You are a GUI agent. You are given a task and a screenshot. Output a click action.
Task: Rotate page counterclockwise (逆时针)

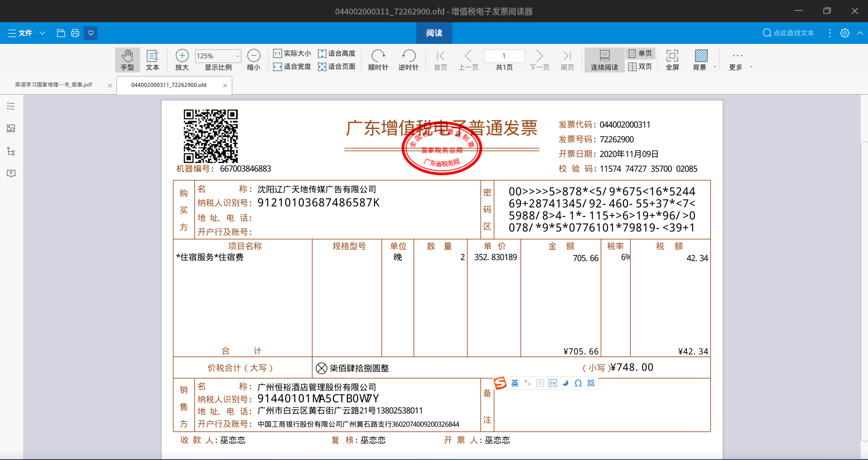[x=408, y=60]
